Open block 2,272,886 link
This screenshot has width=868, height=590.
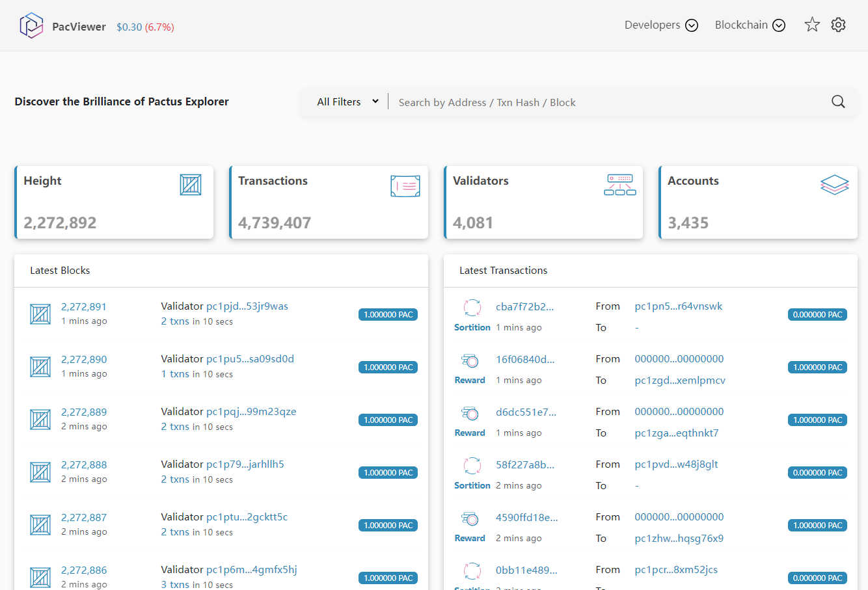84,570
